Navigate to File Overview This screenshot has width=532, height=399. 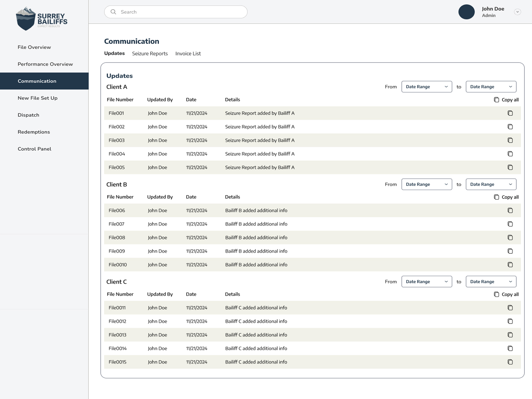click(34, 47)
